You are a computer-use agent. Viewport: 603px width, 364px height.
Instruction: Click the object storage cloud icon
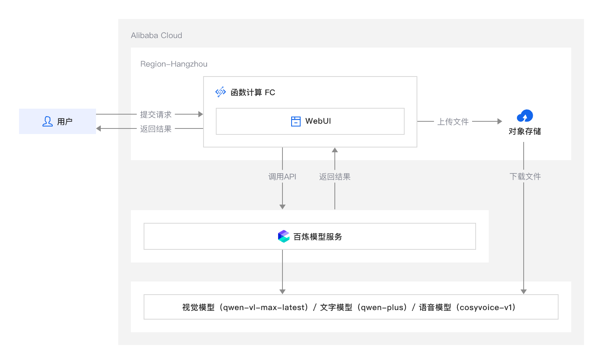(x=524, y=116)
